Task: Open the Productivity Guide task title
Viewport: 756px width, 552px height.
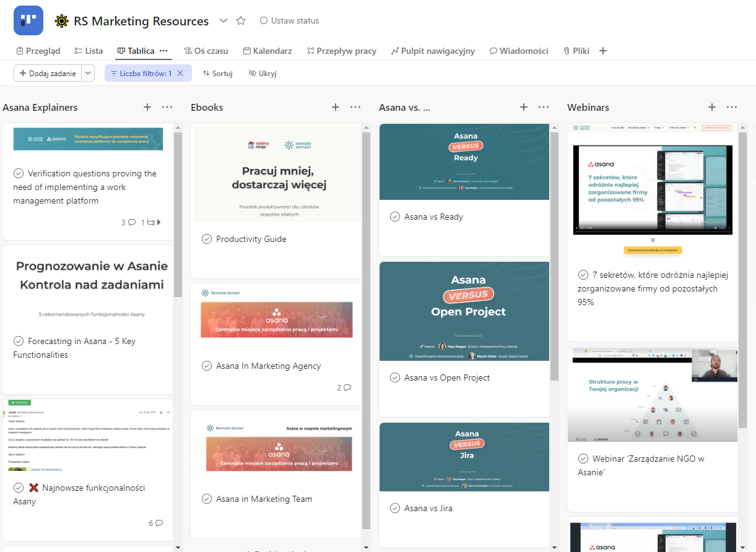Action: point(251,239)
